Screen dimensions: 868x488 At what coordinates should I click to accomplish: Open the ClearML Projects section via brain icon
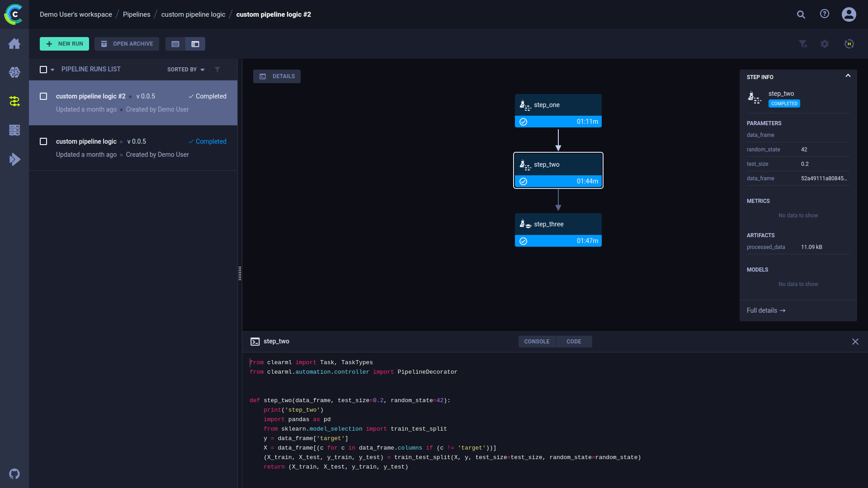point(14,72)
